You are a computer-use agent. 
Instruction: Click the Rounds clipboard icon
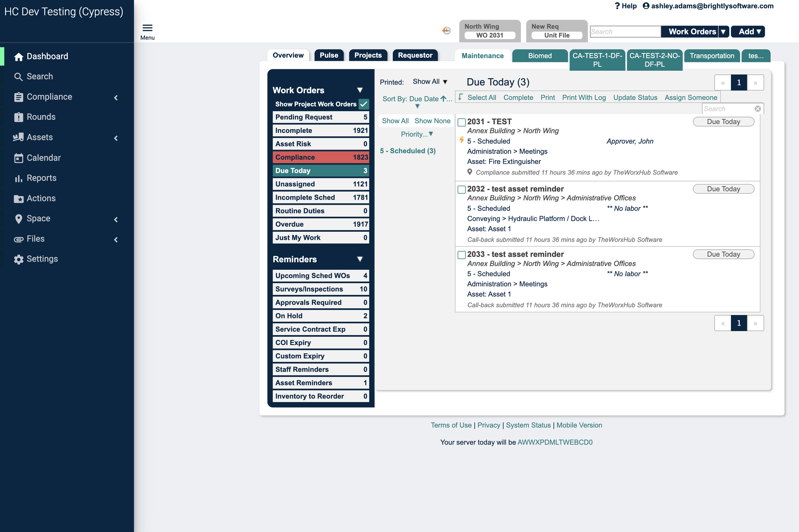click(18, 117)
